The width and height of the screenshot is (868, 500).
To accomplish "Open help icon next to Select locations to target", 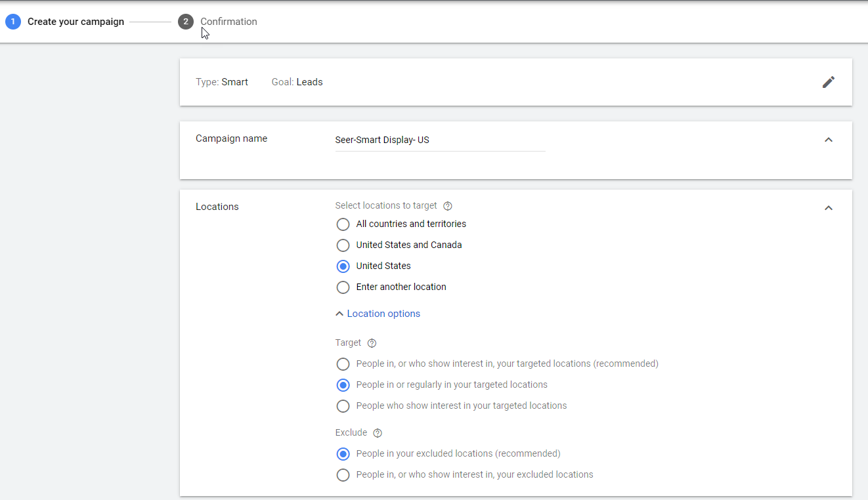I will coord(448,206).
